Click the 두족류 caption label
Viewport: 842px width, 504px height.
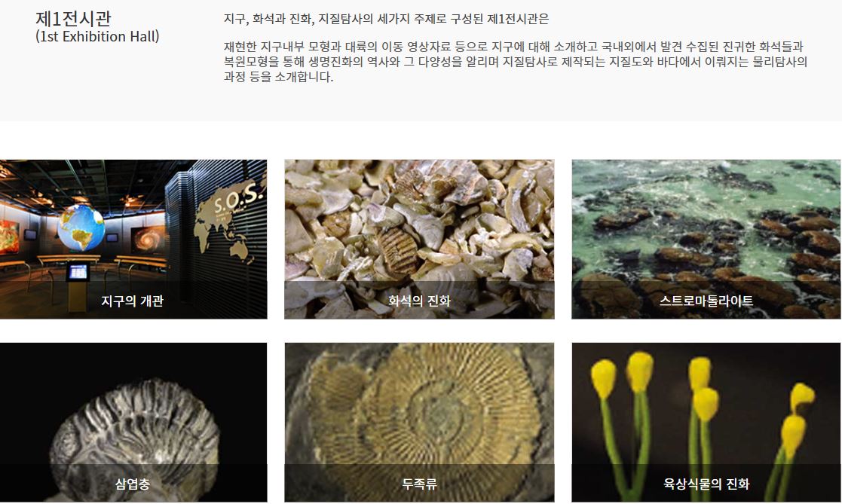419,484
